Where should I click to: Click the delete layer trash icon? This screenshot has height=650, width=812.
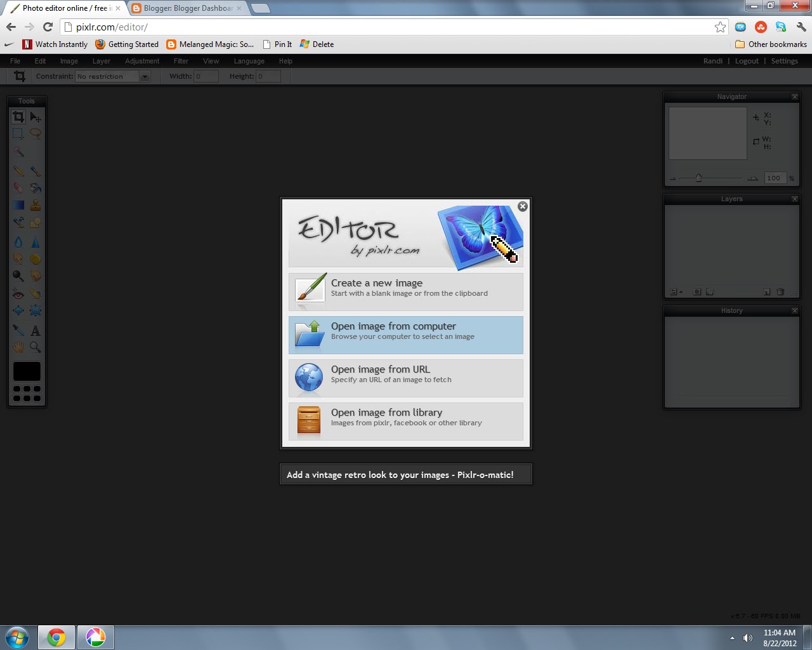point(781,292)
